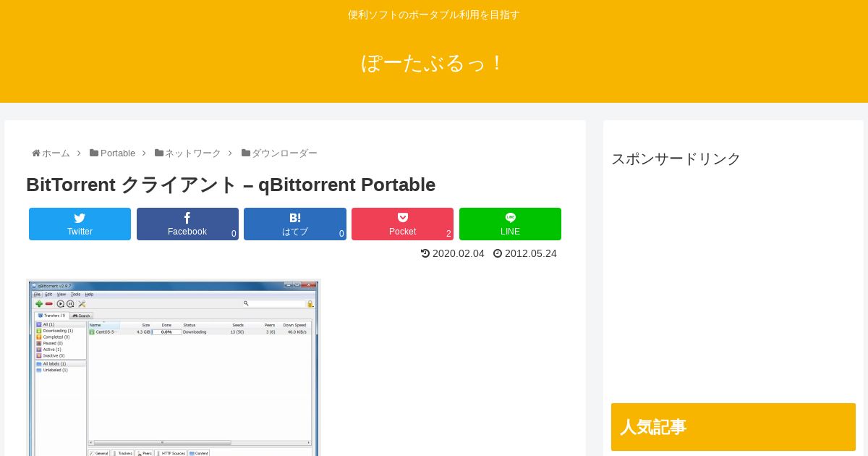Viewport: 868px width, 456px height.
Task: Share the article on Twitter
Action: [x=80, y=224]
